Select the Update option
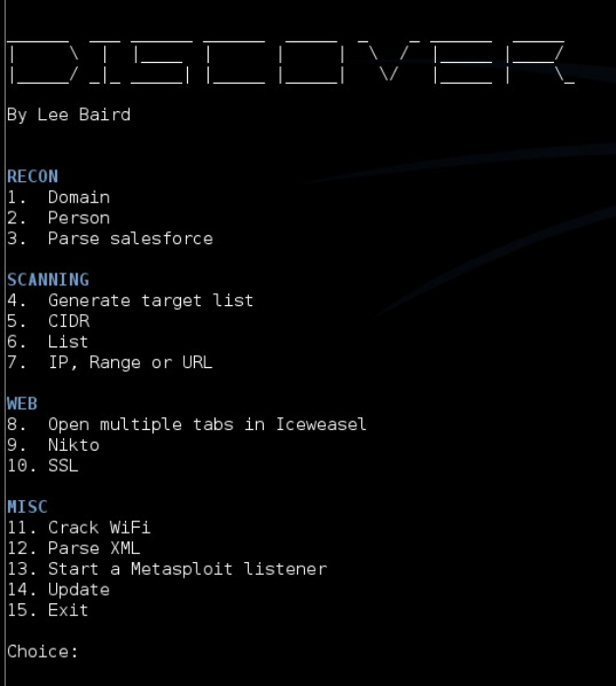Screen dimensions: 616x686 click(58, 590)
